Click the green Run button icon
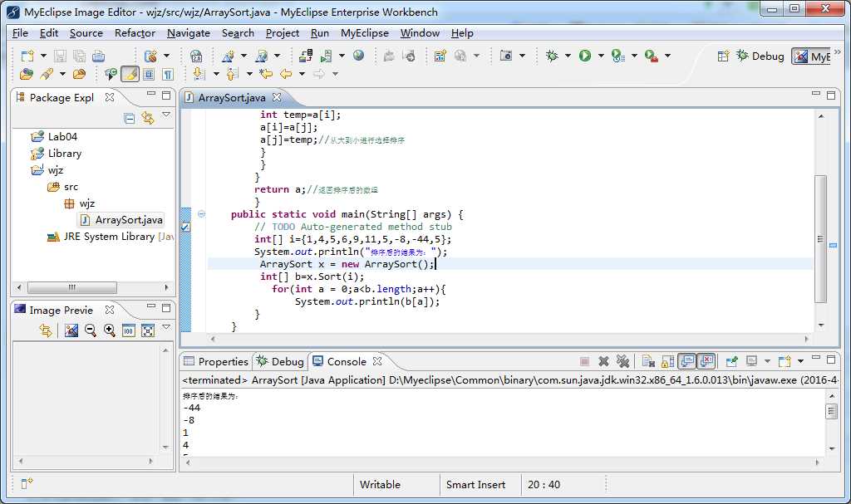The image size is (851, 504). click(x=584, y=56)
